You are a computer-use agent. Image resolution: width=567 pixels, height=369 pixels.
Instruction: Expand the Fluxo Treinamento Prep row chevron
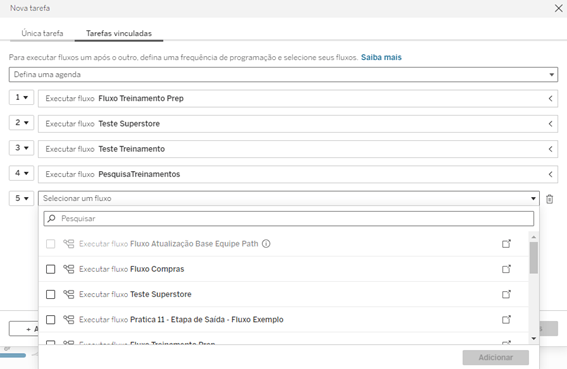coord(550,98)
